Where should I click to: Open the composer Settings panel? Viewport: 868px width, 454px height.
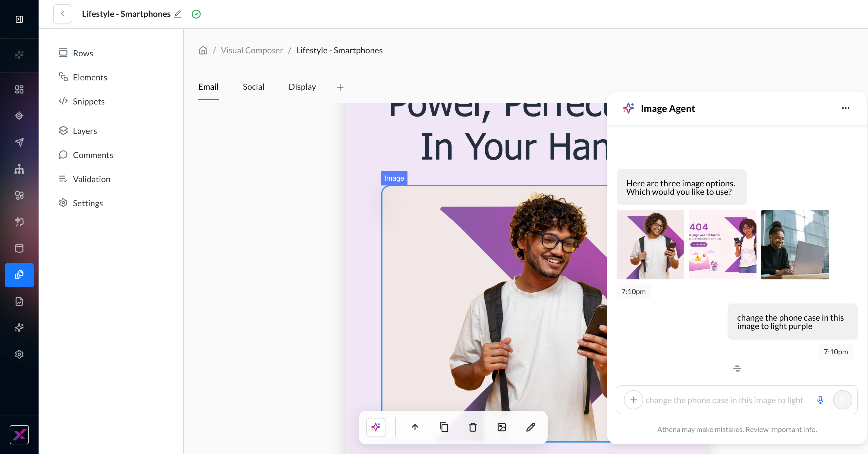point(81,203)
